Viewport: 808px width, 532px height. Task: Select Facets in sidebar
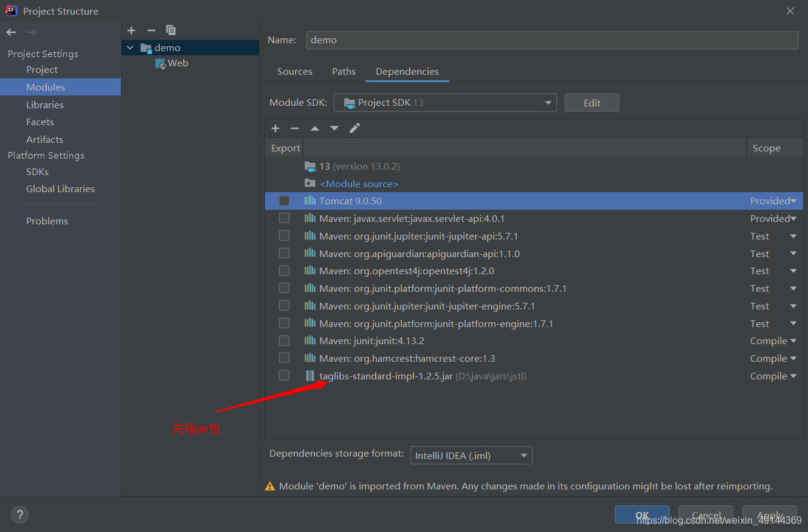click(x=40, y=122)
